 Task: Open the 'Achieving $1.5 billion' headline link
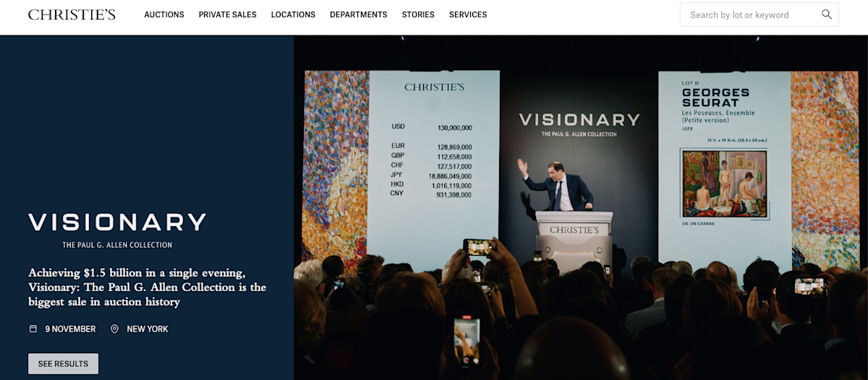point(148,287)
